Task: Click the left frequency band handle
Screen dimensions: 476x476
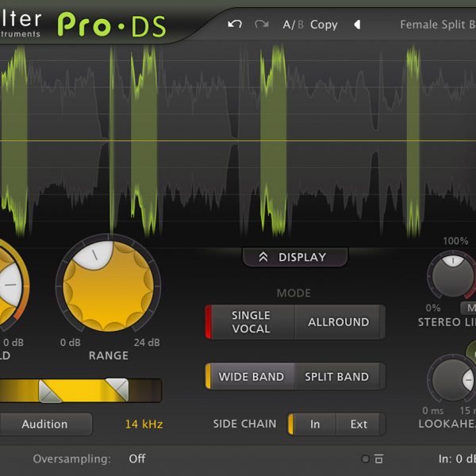Action: pyautogui.click(x=50, y=390)
